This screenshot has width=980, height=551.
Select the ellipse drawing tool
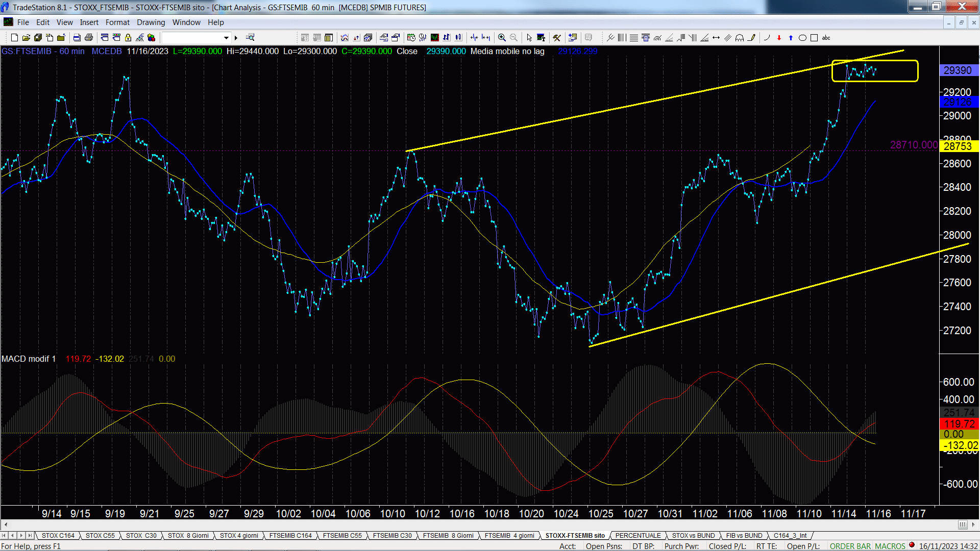click(802, 38)
